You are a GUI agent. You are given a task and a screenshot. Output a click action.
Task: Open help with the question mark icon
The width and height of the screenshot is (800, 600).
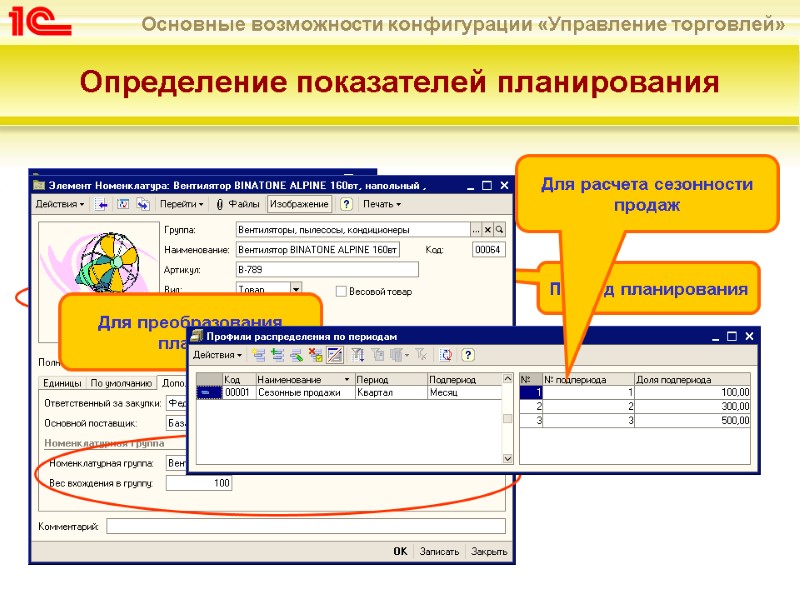(346, 204)
